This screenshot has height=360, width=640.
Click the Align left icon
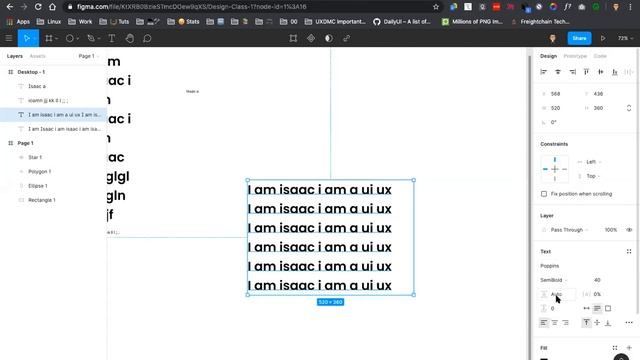tap(543, 72)
